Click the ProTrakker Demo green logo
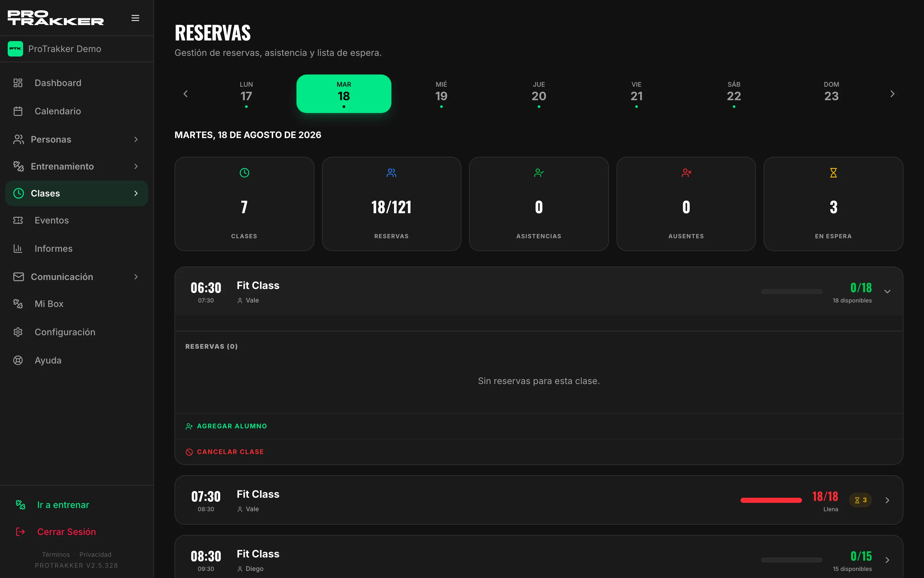Viewport: 924px width, 578px height. pyautogui.click(x=15, y=49)
